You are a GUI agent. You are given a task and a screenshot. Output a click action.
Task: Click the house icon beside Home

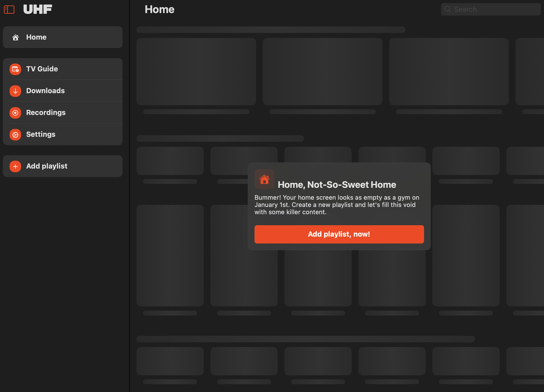pyautogui.click(x=16, y=37)
